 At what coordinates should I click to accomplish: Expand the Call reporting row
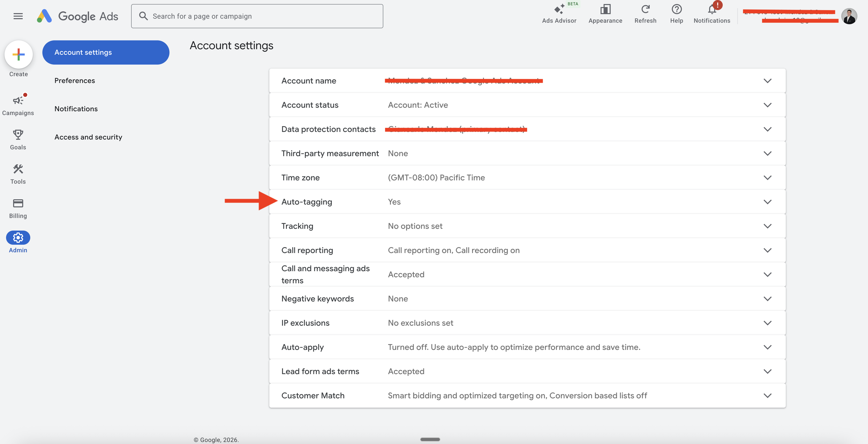click(767, 250)
